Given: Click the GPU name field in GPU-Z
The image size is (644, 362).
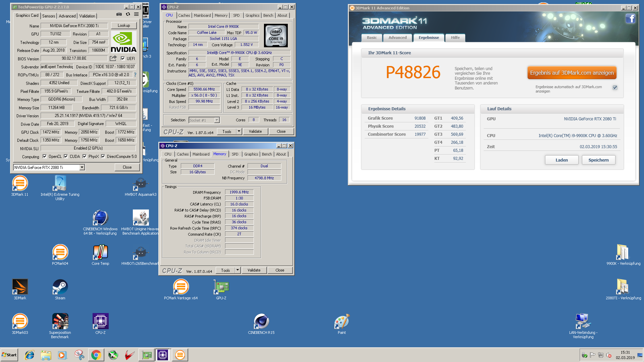Looking at the screenshot, I should 74,26.
